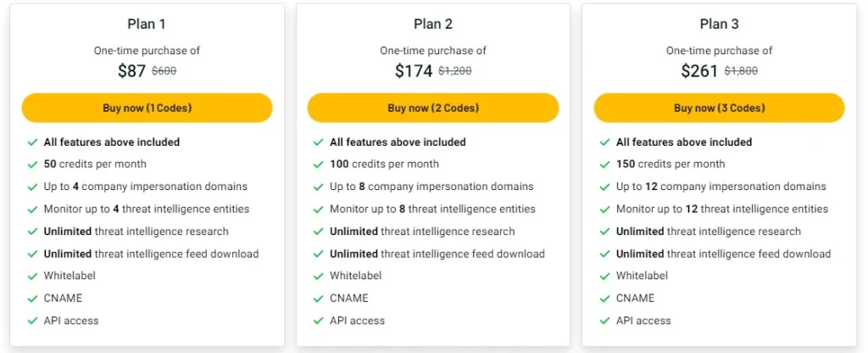Select Buy now (3 Codes) button

719,108
